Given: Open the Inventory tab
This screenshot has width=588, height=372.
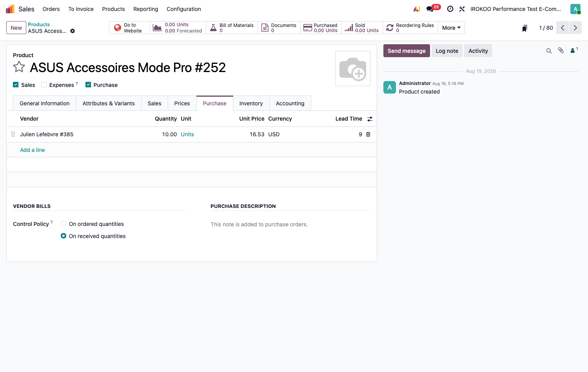Looking at the screenshot, I should [251, 103].
